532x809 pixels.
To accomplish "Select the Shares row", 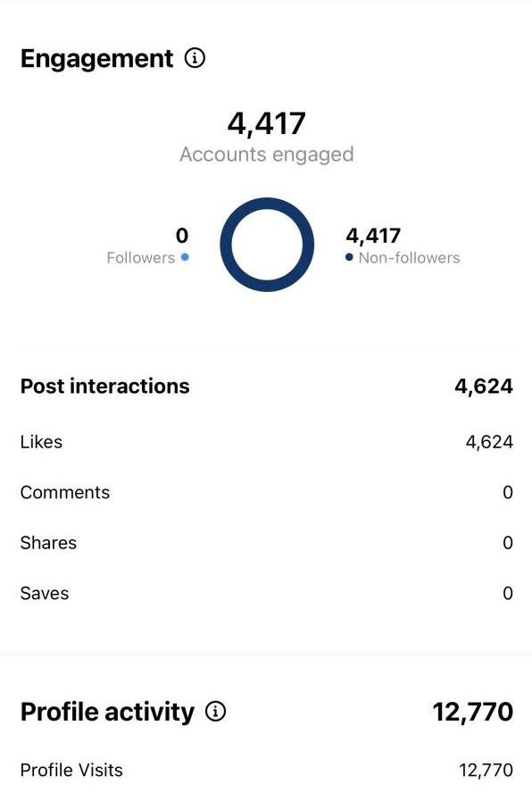I will pos(266,543).
